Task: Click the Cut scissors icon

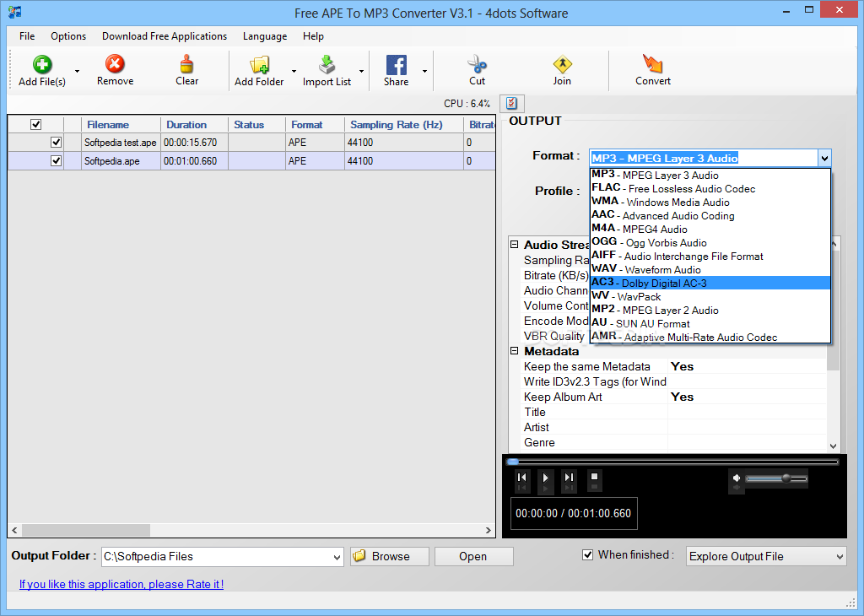Action: pyautogui.click(x=478, y=64)
